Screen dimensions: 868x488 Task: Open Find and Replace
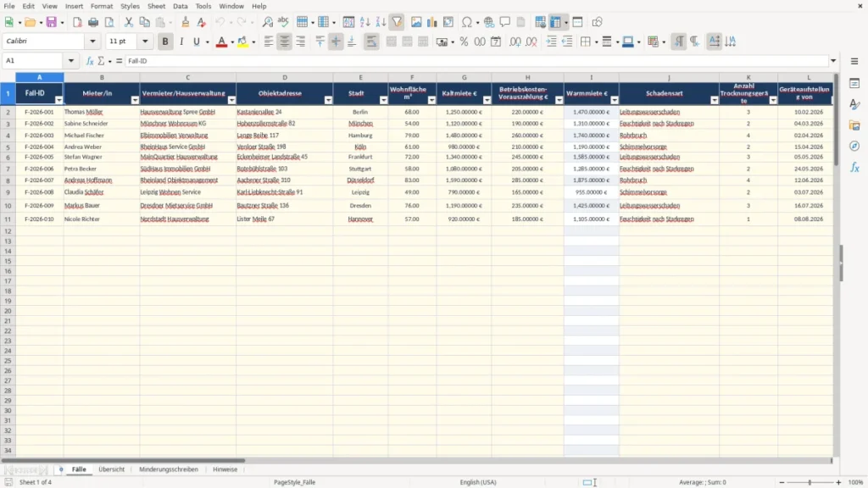coord(267,22)
